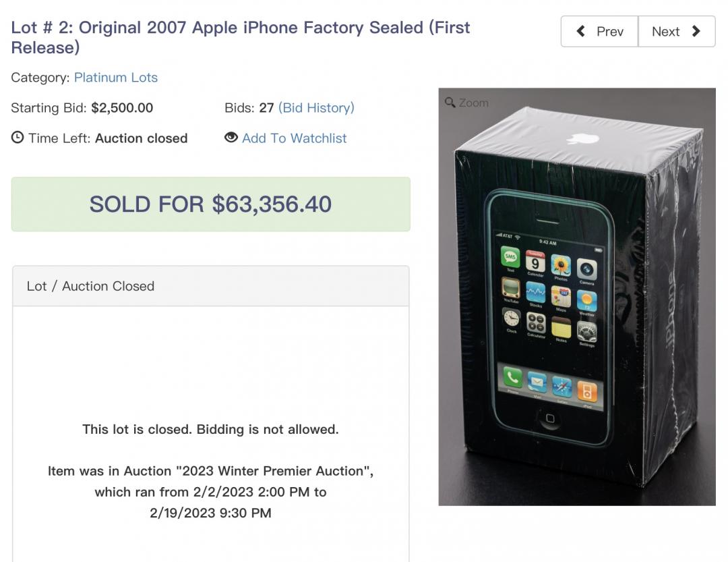Viewport: 728px width, 562px height.
Task: Click the sunflower Photos icon on the pictured iPhone
Action: pyautogui.click(x=561, y=264)
